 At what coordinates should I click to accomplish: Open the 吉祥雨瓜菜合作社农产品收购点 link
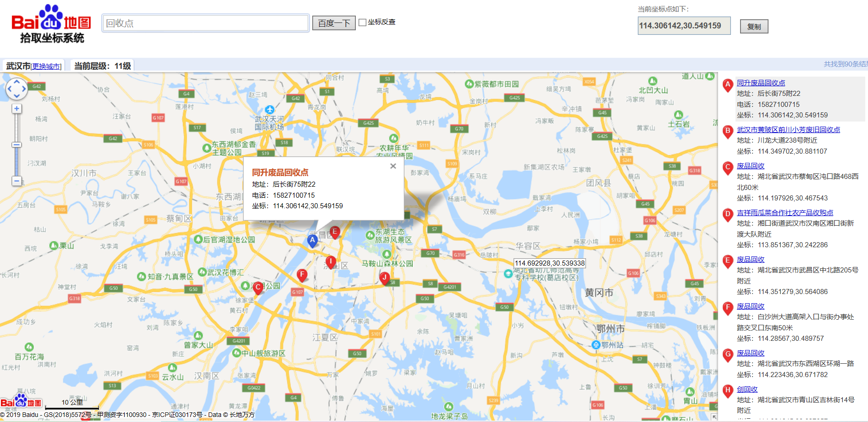785,213
